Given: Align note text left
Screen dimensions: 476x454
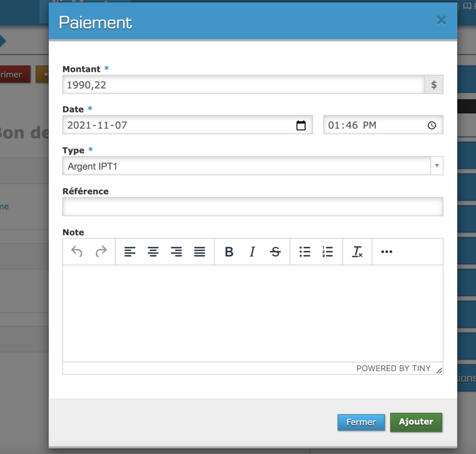Looking at the screenshot, I should 130,252.
